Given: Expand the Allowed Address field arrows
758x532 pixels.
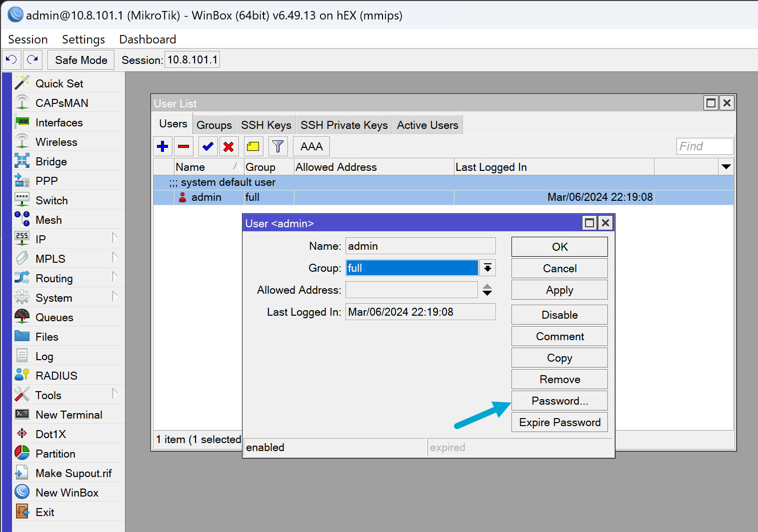Looking at the screenshot, I should click(x=487, y=290).
